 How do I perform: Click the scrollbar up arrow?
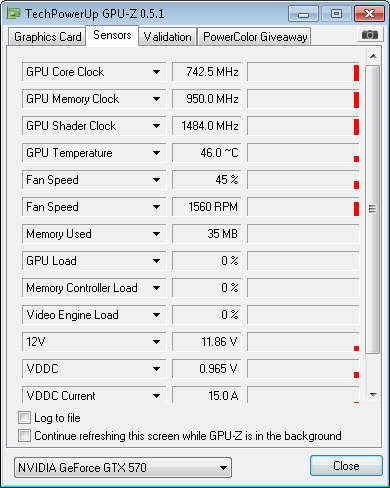[x=373, y=56]
